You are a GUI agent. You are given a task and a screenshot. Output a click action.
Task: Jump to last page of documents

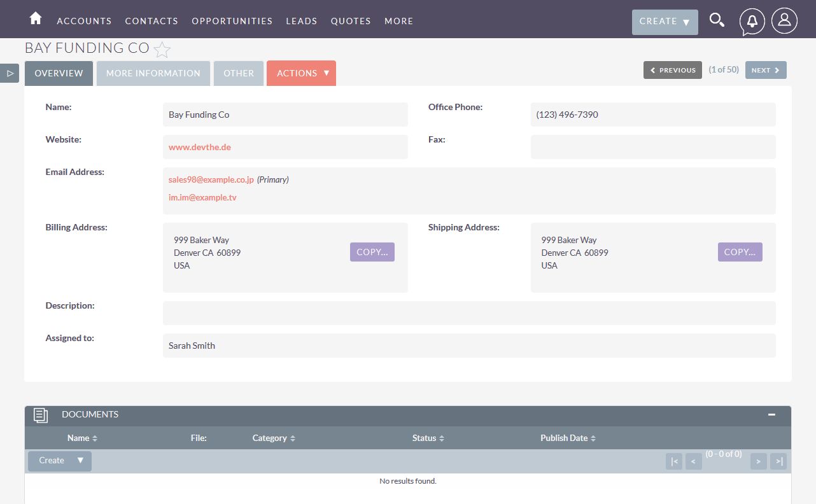click(778, 461)
